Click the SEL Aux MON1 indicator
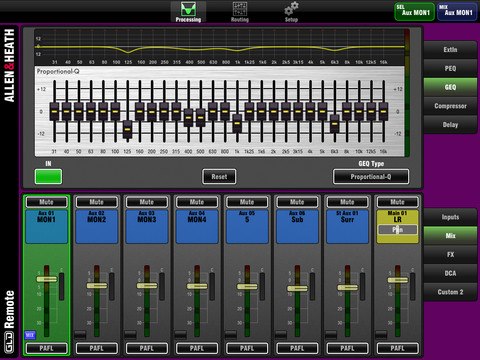This screenshot has width=480, height=360. 414,12
